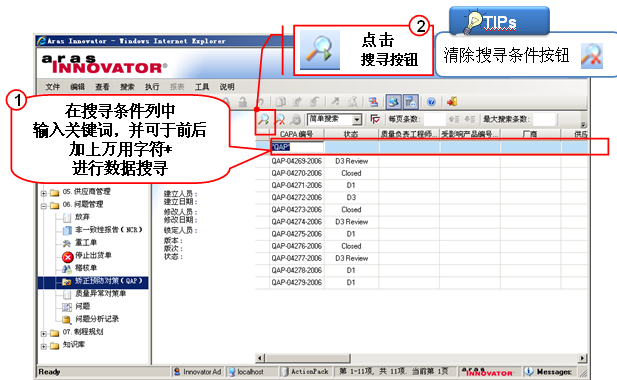Open the help question mark icon

coord(431,102)
